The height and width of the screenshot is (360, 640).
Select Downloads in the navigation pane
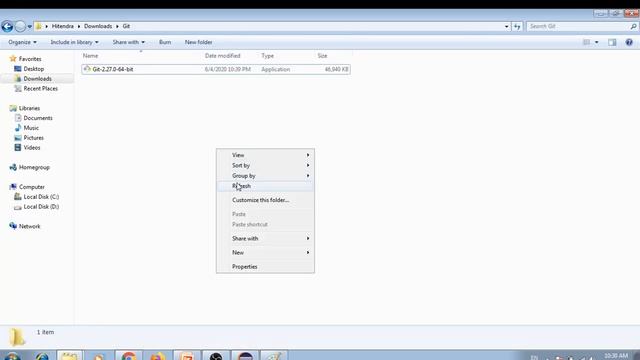(x=37, y=79)
